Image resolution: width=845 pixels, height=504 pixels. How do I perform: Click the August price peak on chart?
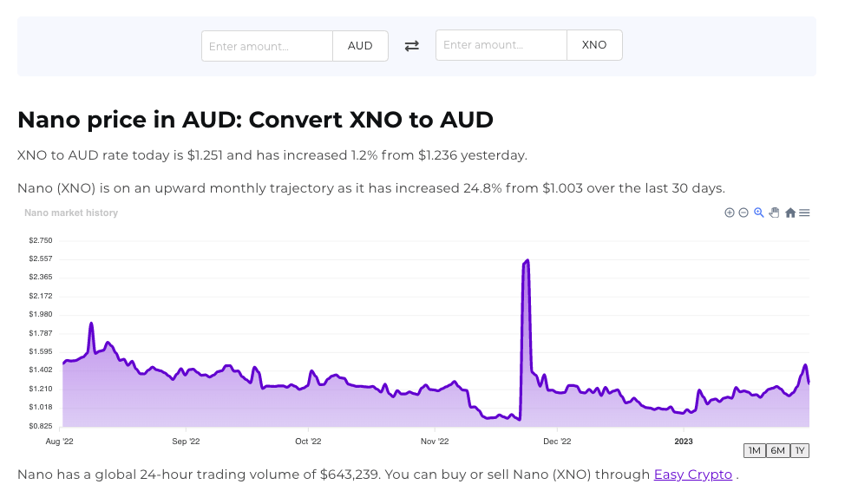91,324
